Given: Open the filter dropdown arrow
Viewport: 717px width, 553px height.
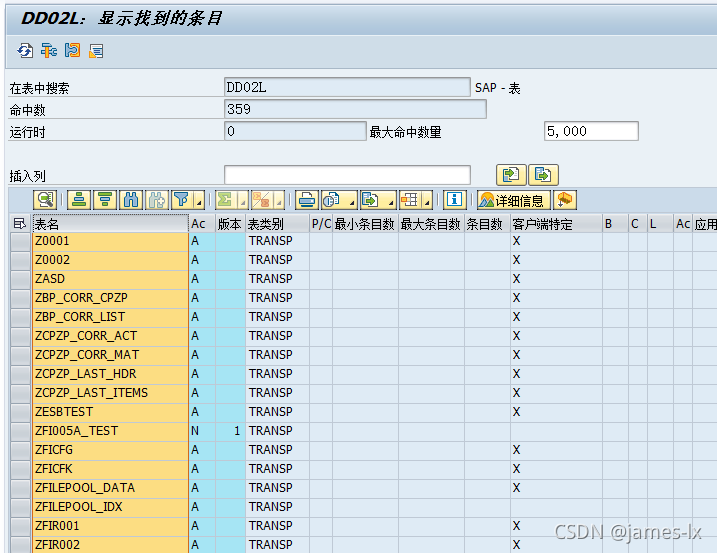Looking at the screenshot, I should point(199,201).
